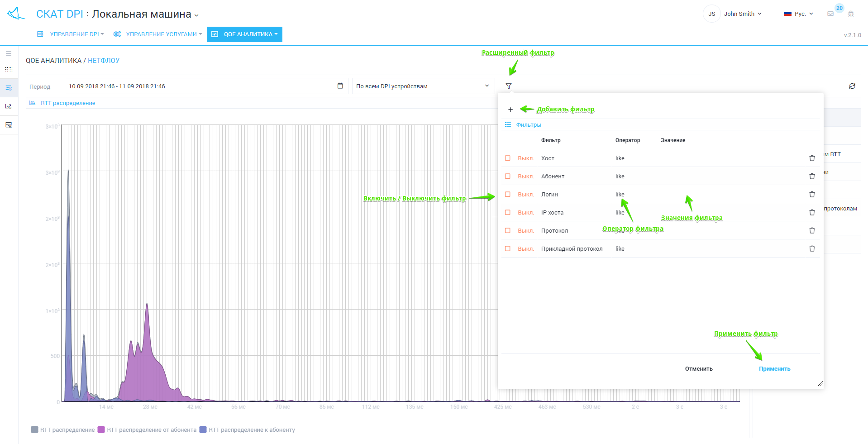Delete the Протокол filter via trash icon
The height and width of the screenshot is (444, 868).
[812, 230]
